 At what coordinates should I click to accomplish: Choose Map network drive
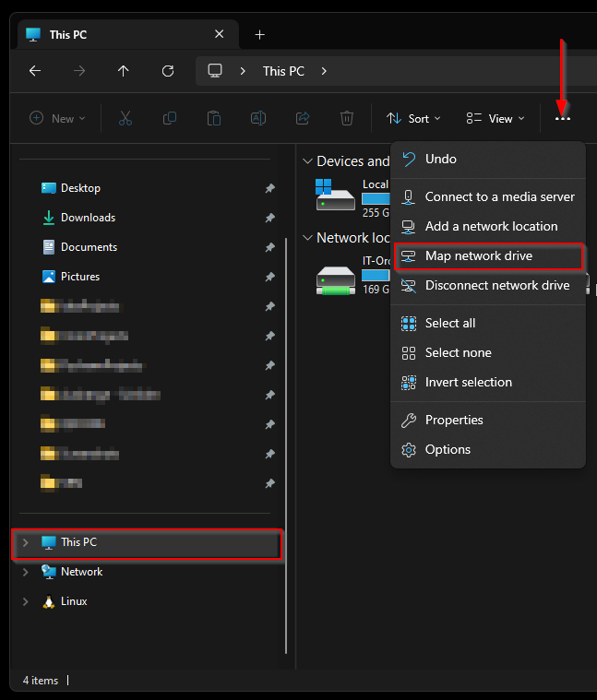pyautogui.click(x=488, y=256)
